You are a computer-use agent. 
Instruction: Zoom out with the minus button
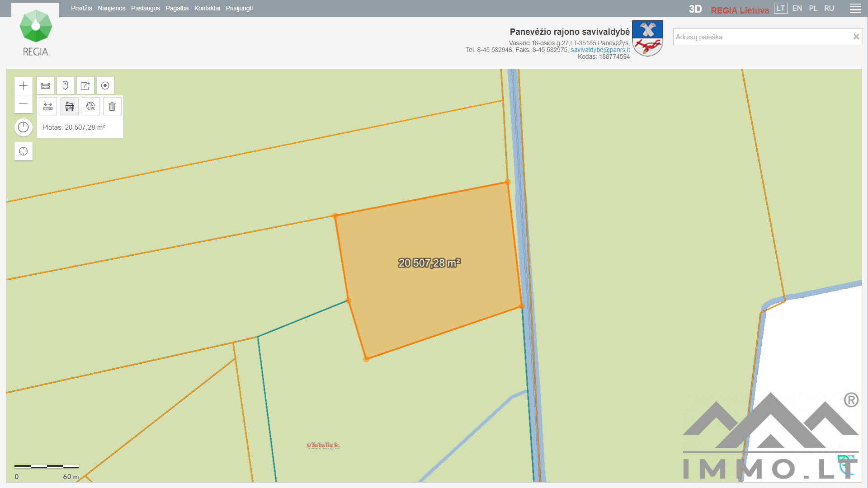click(x=24, y=104)
